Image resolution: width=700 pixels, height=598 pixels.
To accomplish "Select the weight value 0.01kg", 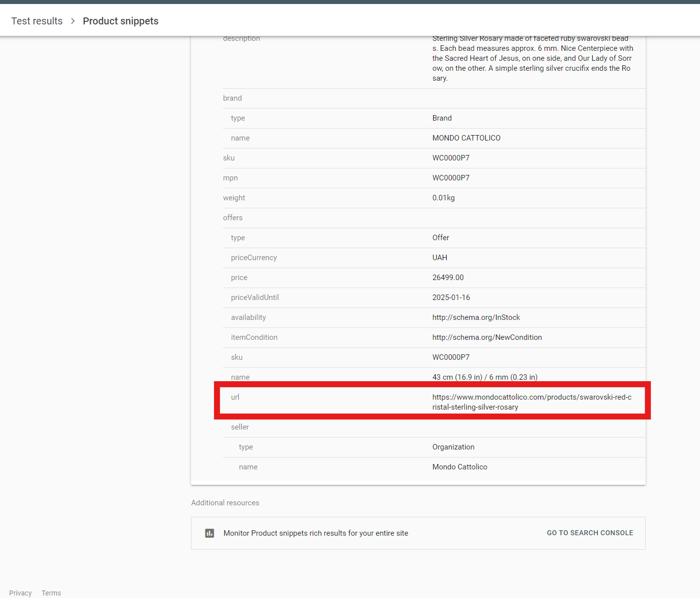I will click(x=443, y=198).
